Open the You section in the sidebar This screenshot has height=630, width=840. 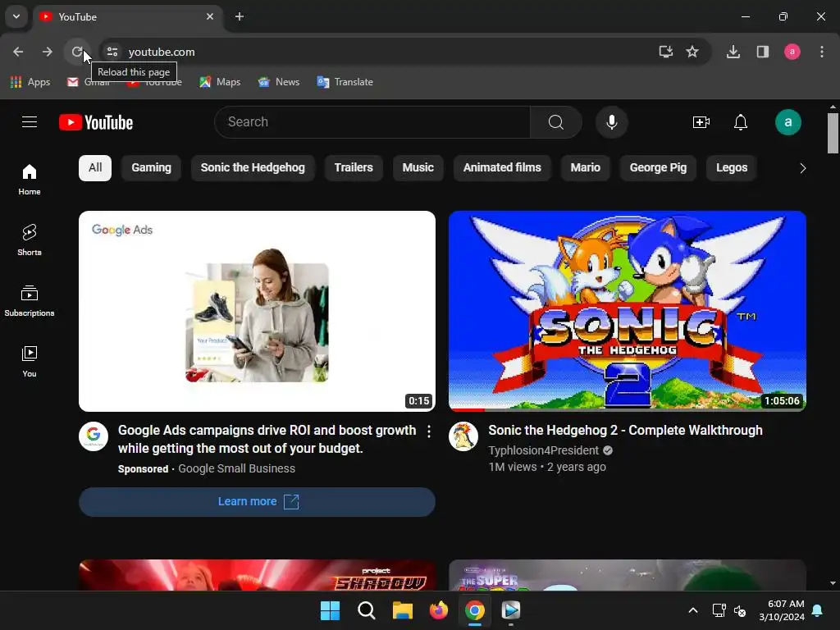[x=30, y=362]
